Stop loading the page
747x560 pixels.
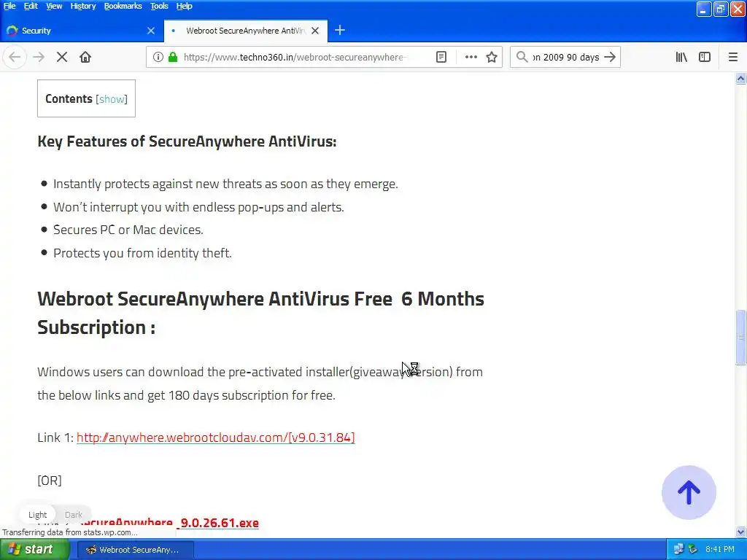(x=62, y=57)
